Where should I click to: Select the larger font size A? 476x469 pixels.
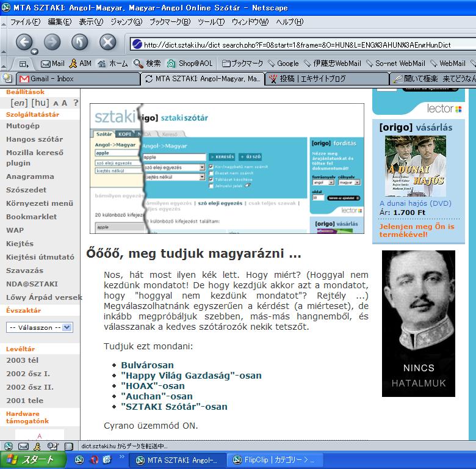click(x=64, y=103)
